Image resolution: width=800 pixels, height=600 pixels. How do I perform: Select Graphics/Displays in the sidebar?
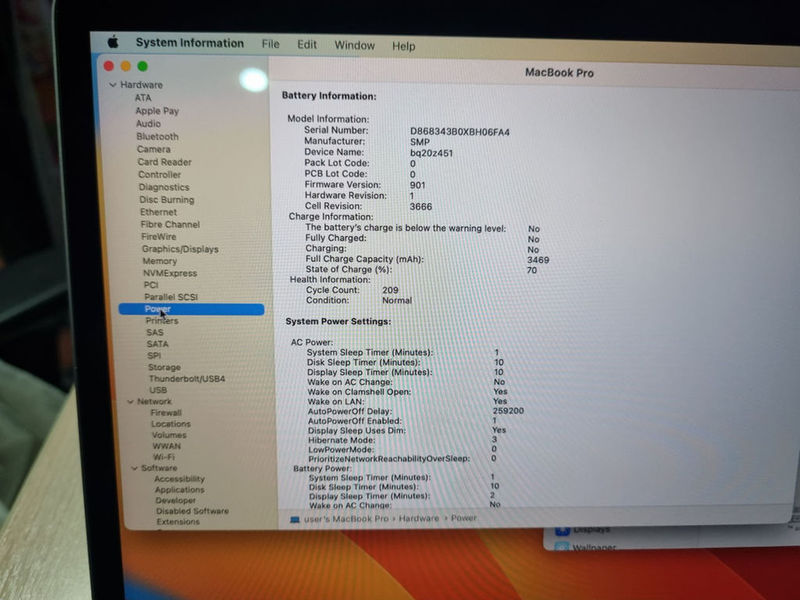[x=180, y=249]
